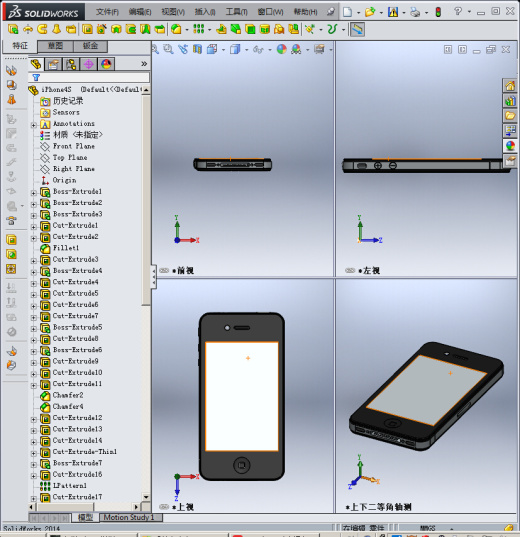Click the first icon in the features toolbar
520x537 pixels.
pos(13,29)
